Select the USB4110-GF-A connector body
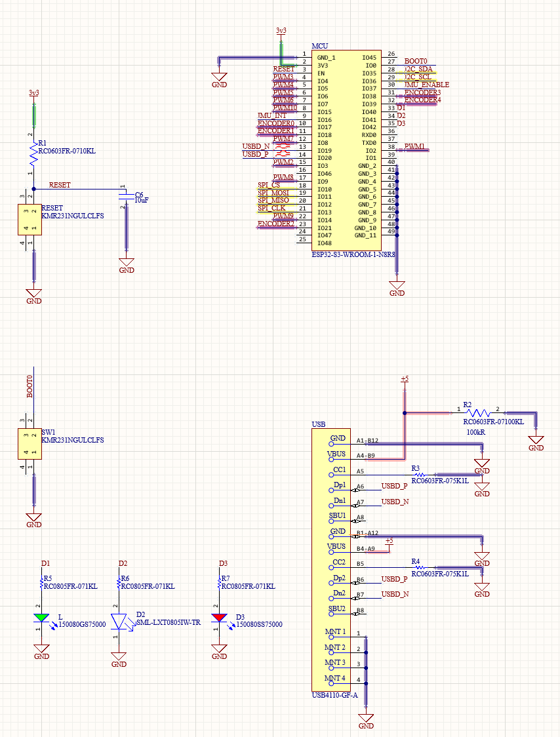The width and height of the screenshot is (560, 737). pos(331,560)
